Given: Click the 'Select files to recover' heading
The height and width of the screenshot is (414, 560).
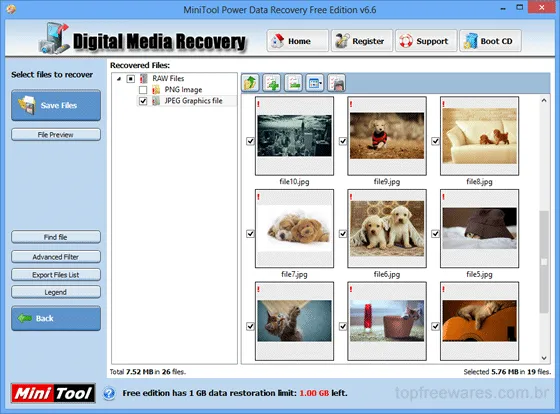Looking at the screenshot, I should pyautogui.click(x=52, y=75).
